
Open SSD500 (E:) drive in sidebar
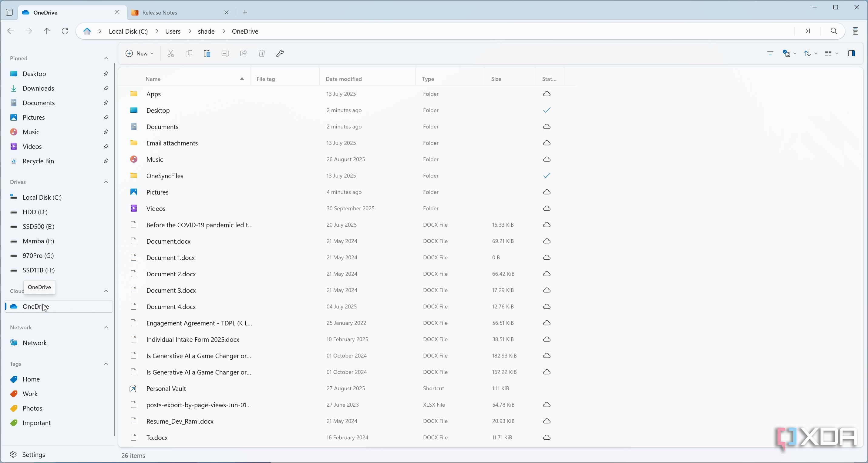pos(59,226)
